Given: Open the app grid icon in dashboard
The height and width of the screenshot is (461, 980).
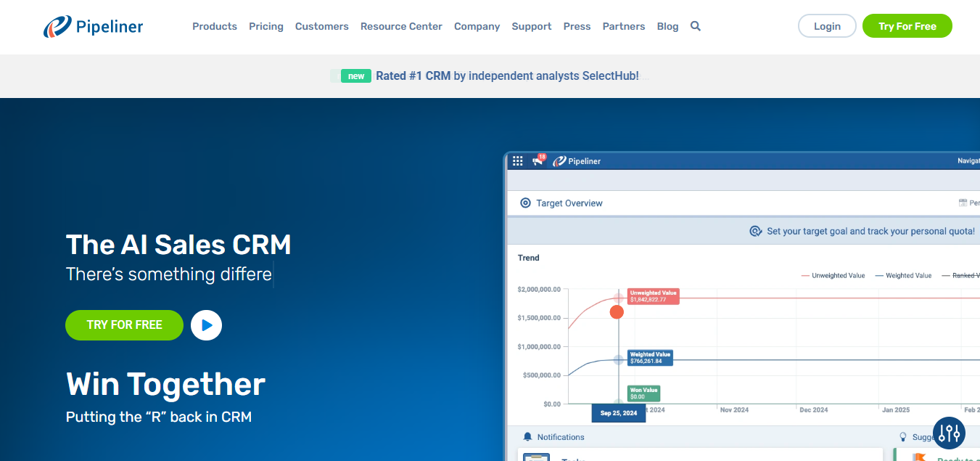Looking at the screenshot, I should tap(518, 161).
